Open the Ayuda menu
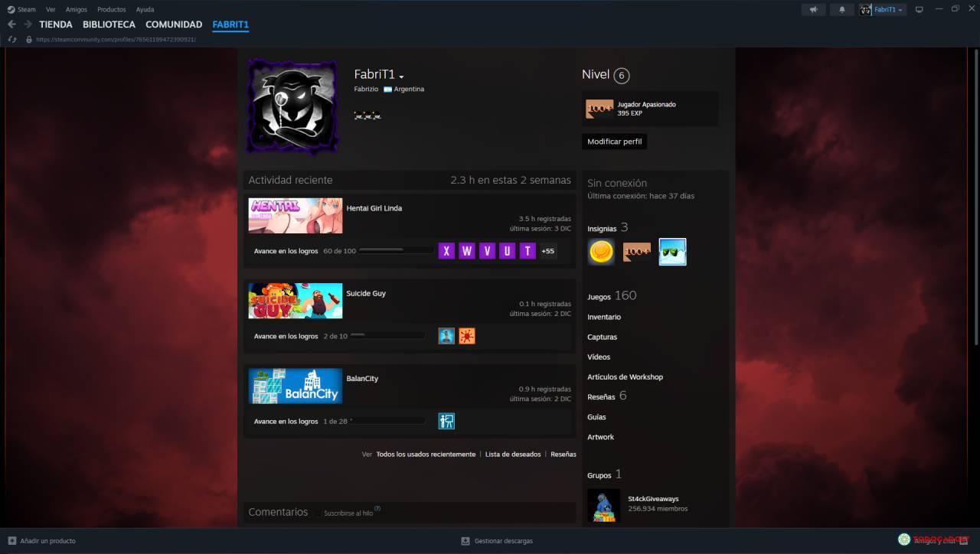The image size is (980, 554). [145, 10]
